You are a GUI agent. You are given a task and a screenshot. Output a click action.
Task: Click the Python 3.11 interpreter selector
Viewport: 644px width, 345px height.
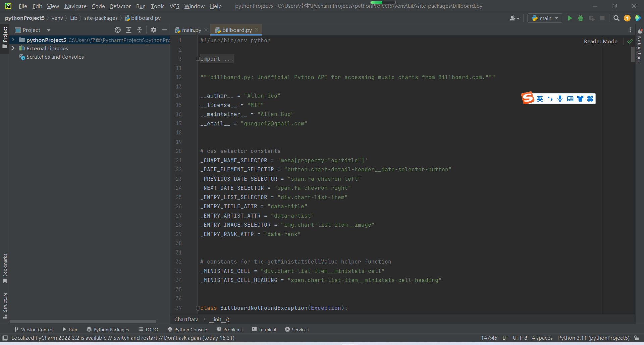(x=593, y=338)
